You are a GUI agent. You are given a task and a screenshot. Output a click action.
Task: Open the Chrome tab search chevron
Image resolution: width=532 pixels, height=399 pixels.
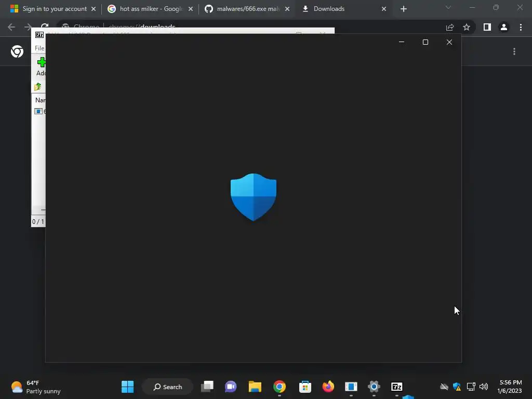click(x=448, y=7)
